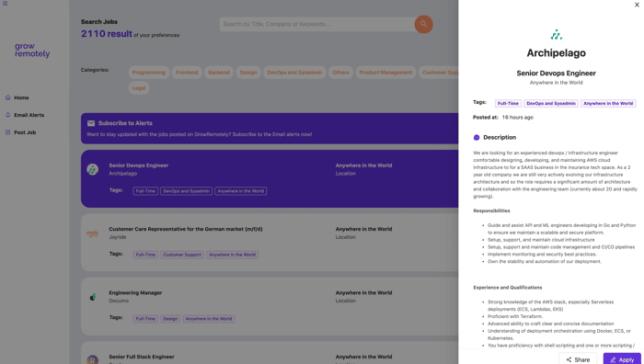Viewport: 644px width, 364px height.
Task: Close the job details panel
Action: pos(637,5)
